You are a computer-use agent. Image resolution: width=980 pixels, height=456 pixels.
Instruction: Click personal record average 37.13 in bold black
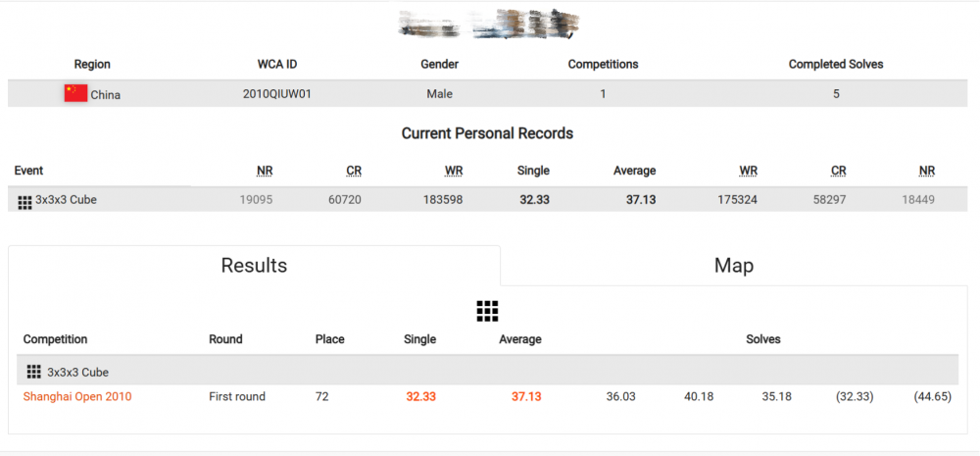pyautogui.click(x=641, y=200)
